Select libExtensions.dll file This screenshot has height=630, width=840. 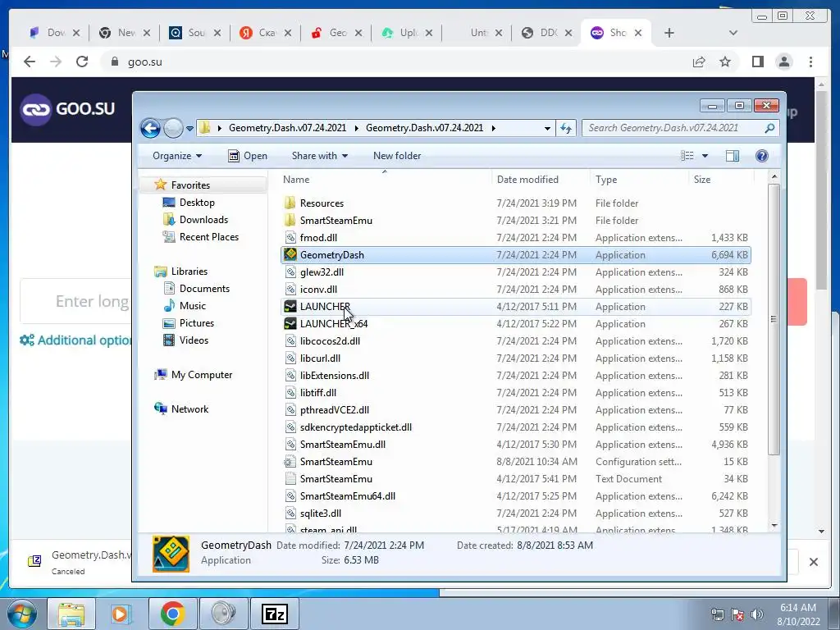(x=335, y=376)
